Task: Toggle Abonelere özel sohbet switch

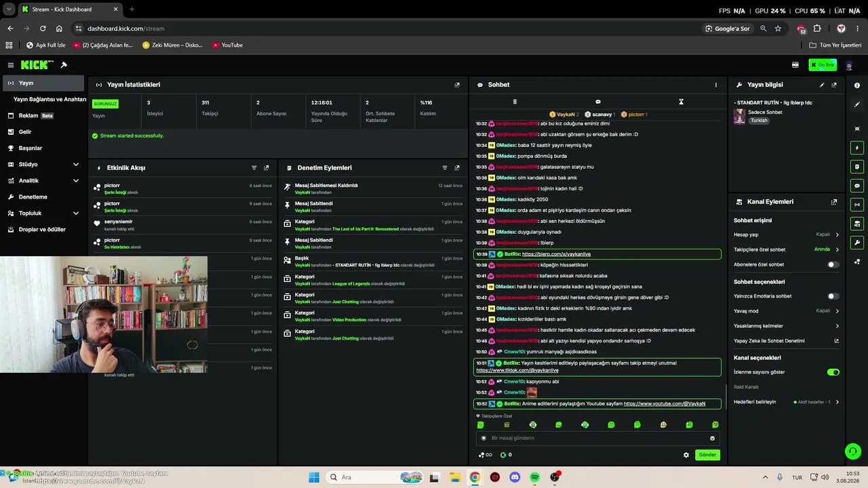Action: (x=833, y=264)
